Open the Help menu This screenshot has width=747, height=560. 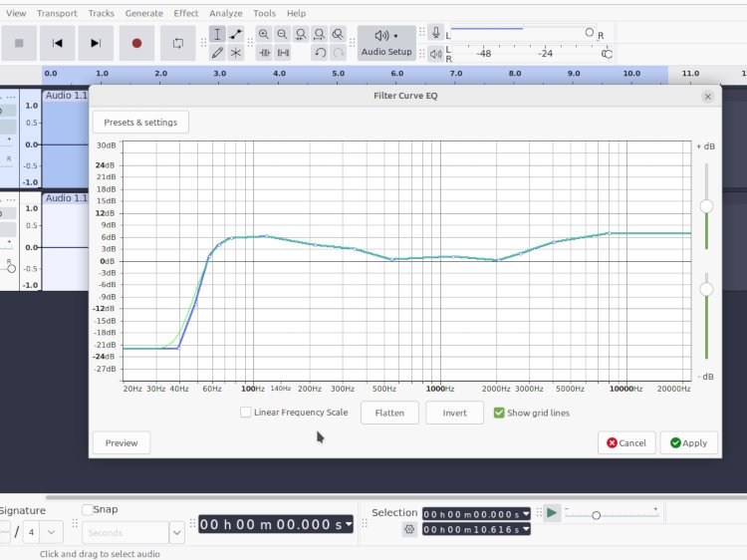(297, 13)
